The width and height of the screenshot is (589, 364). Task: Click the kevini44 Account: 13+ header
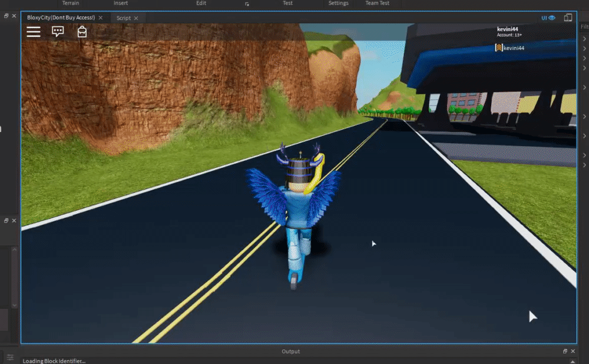tap(509, 32)
